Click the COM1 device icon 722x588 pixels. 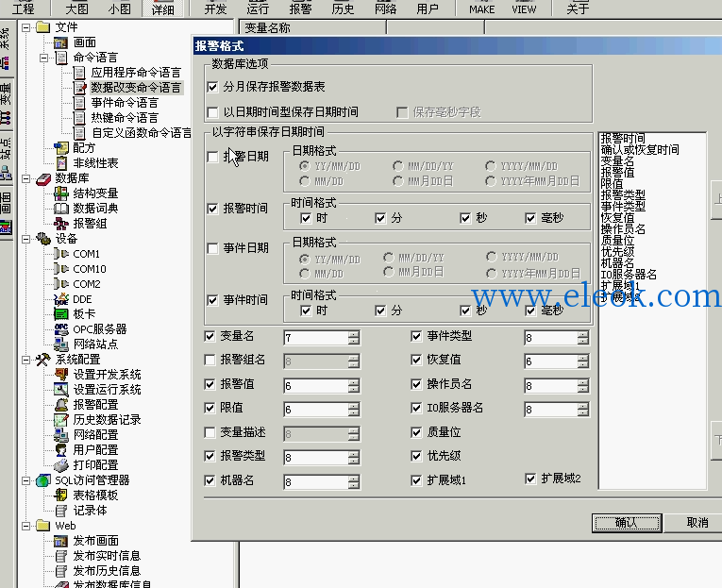tap(60, 254)
